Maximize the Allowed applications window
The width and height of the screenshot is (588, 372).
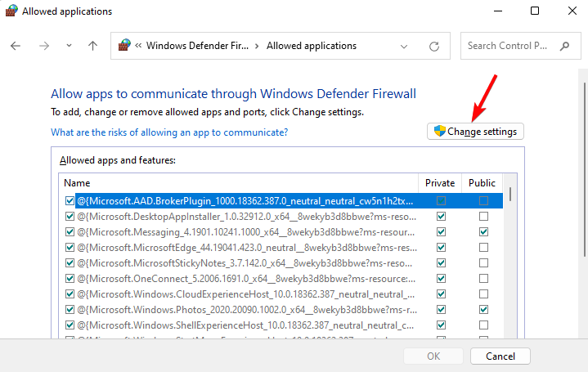[x=535, y=11]
